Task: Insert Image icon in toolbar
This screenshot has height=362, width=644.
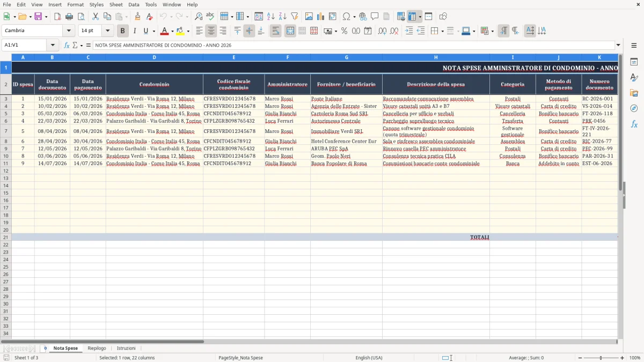Action: tap(309, 17)
